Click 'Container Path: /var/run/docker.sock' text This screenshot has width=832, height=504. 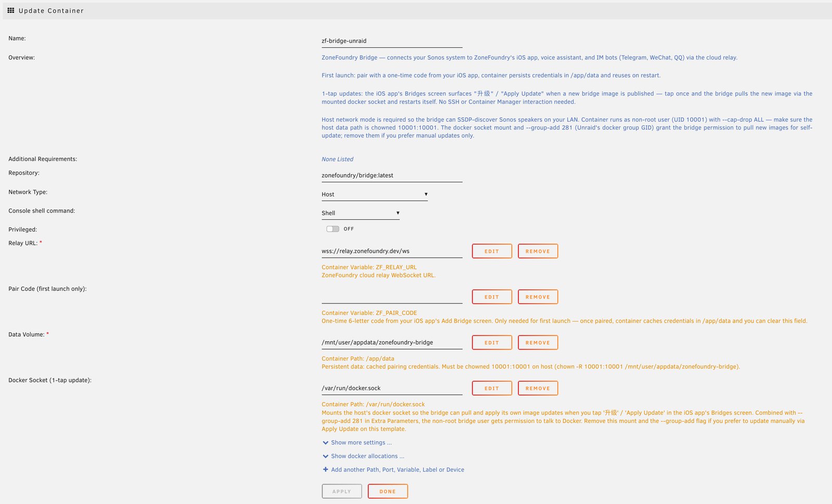click(x=373, y=404)
